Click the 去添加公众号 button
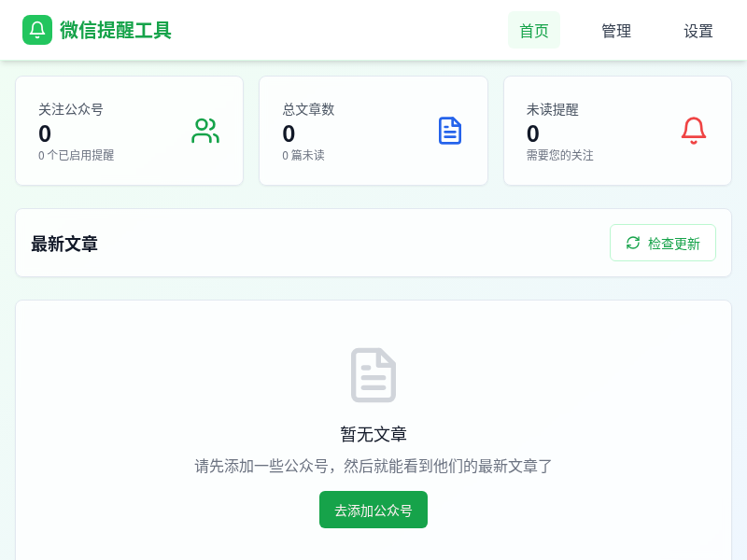This screenshot has width=747, height=560. click(x=373, y=510)
